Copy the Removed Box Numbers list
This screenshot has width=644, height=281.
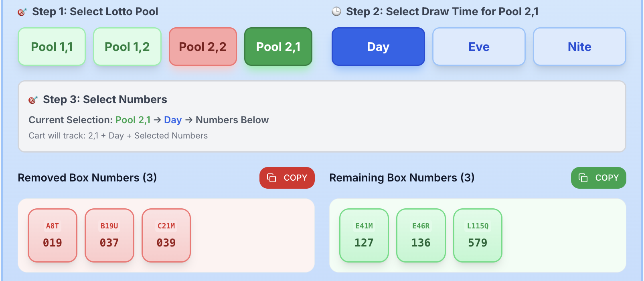pos(287,178)
